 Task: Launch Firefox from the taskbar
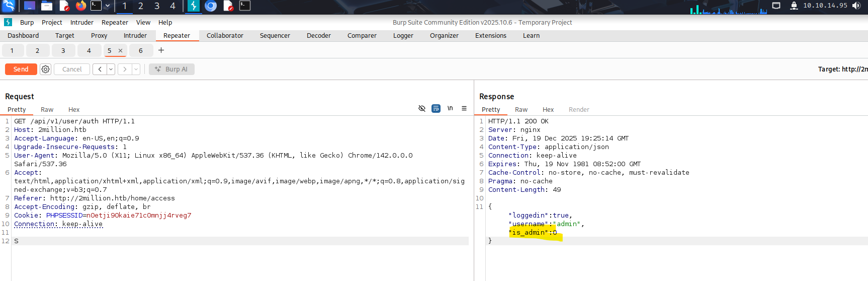(x=81, y=6)
